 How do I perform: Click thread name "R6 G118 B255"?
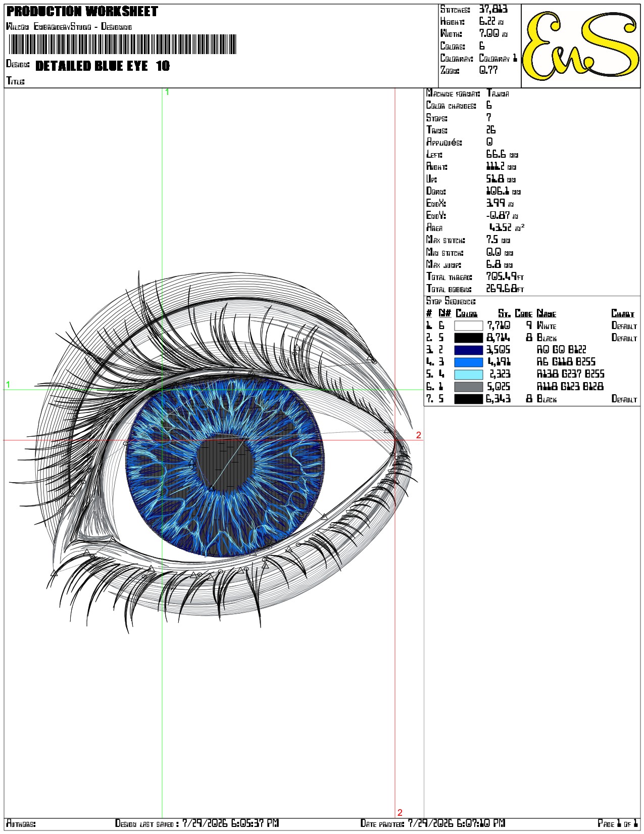[566, 362]
